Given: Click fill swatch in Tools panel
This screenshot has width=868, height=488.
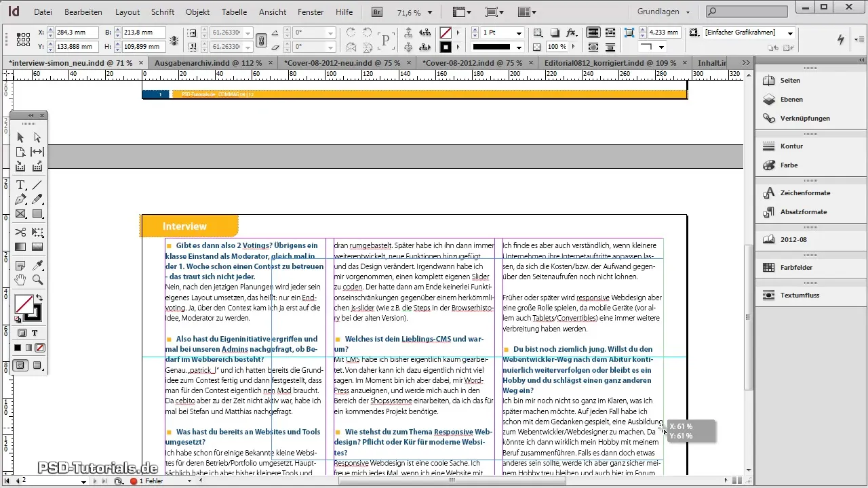Looking at the screenshot, I should (x=23, y=304).
